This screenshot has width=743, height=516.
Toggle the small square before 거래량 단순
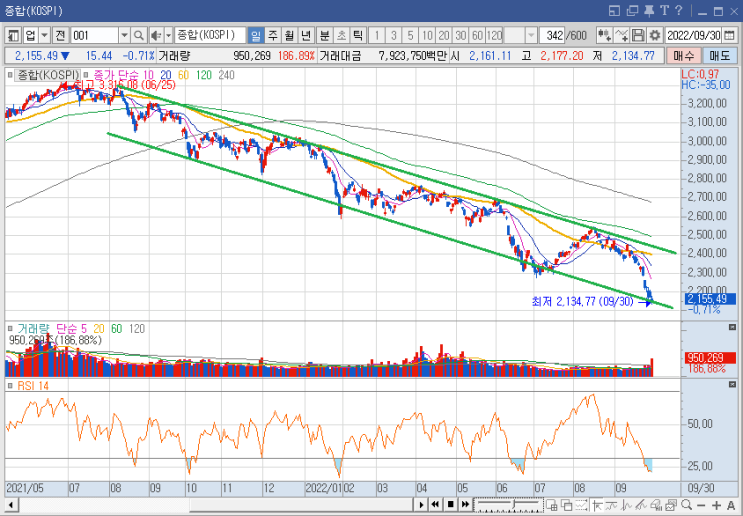[10, 328]
